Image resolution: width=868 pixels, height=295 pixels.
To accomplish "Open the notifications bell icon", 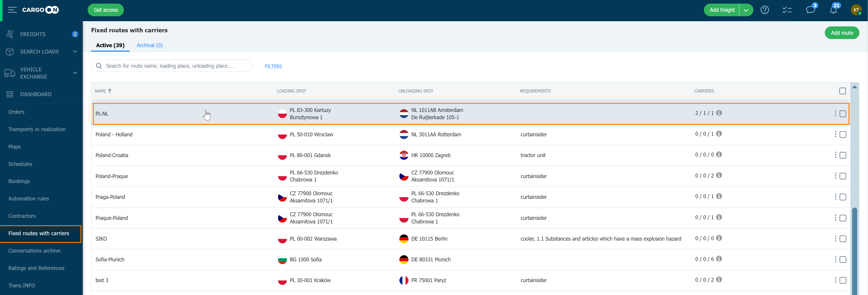I will coord(833,10).
